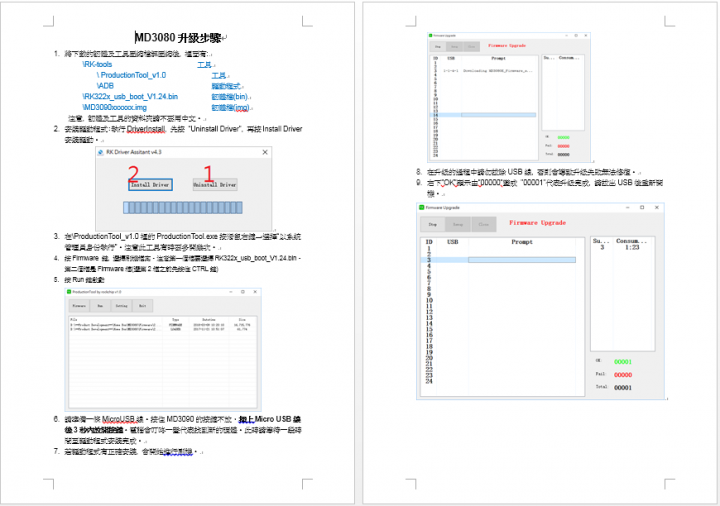
Task: Click ID column header in window showing 1:23
Action: click(429, 242)
